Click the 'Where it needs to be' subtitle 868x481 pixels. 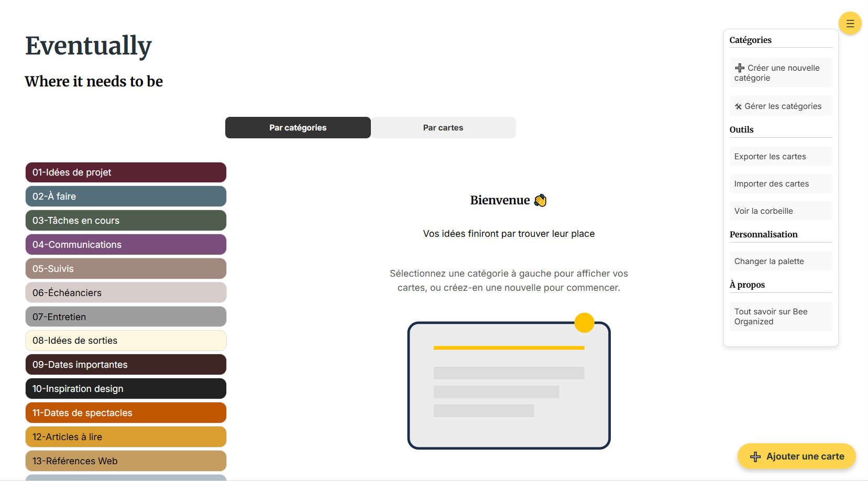coord(94,81)
